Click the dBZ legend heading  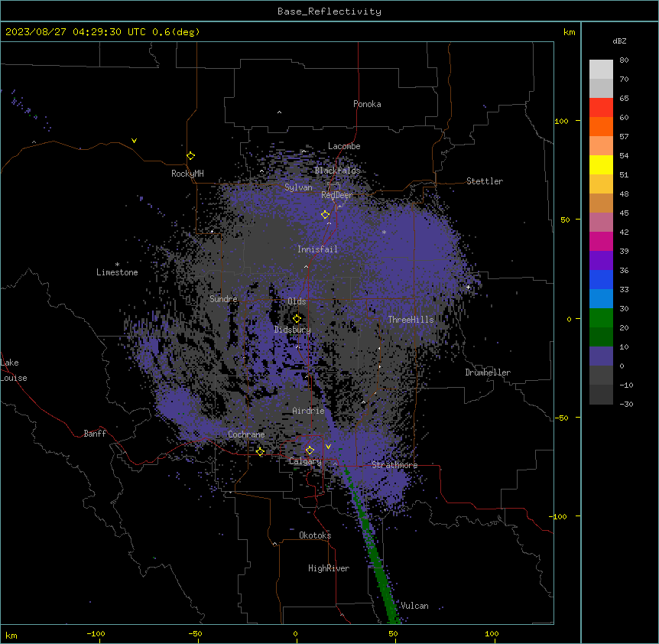pyautogui.click(x=619, y=41)
